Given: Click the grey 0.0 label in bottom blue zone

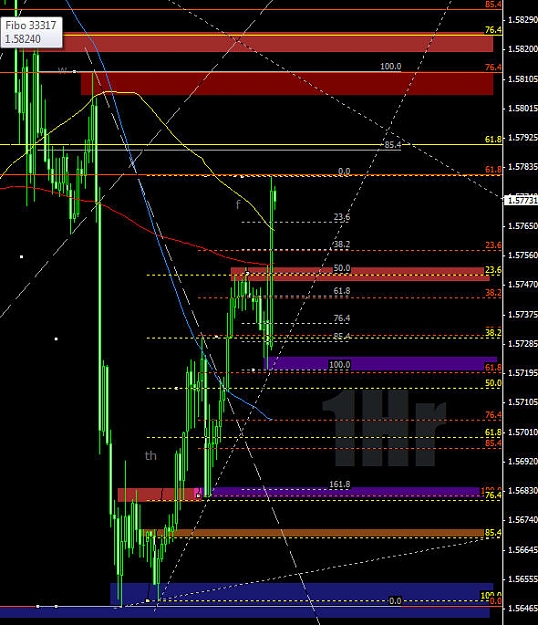Looking at the screenshot, I should (395, 601).
